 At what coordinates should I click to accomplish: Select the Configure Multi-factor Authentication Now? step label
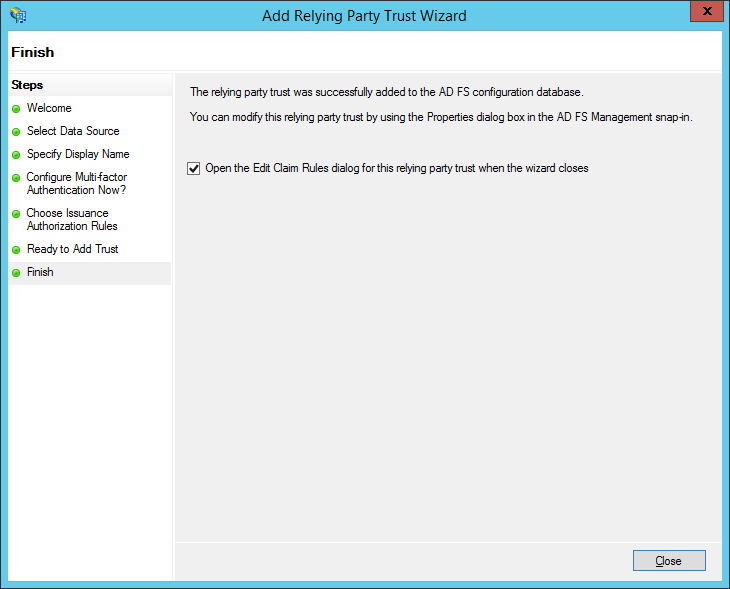pos(77,184)
